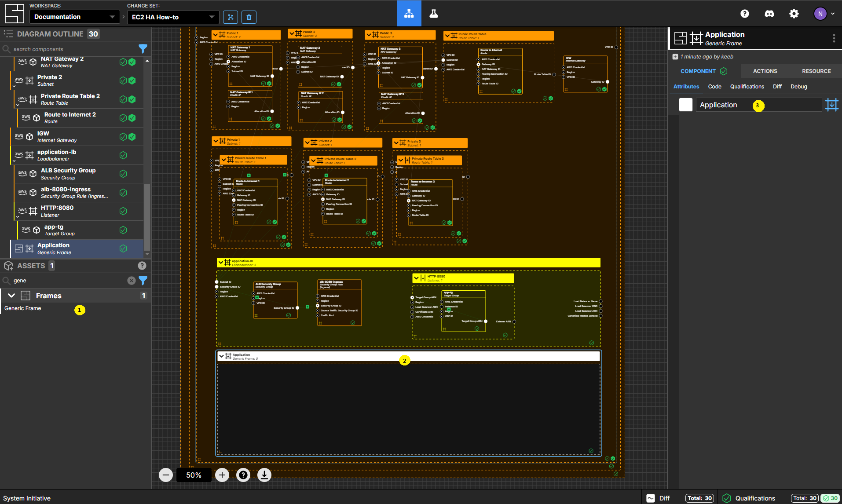Open the Diff subtab
This screenshot has width=842, height=504.
[x=777, y=87]
